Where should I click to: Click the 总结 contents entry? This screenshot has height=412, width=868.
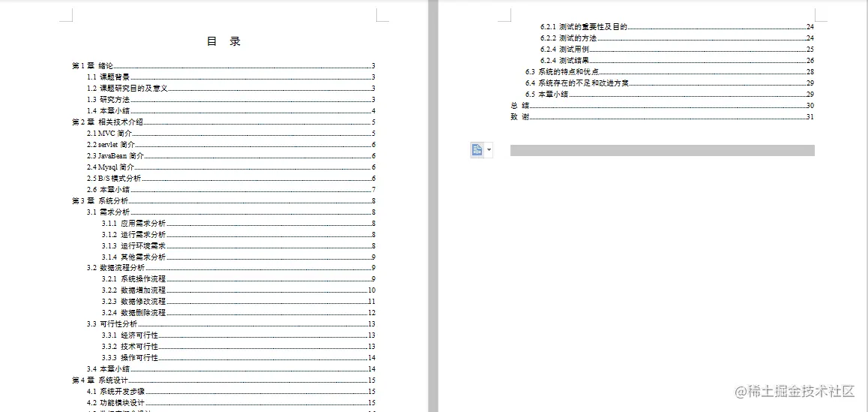tap(662, 105)
